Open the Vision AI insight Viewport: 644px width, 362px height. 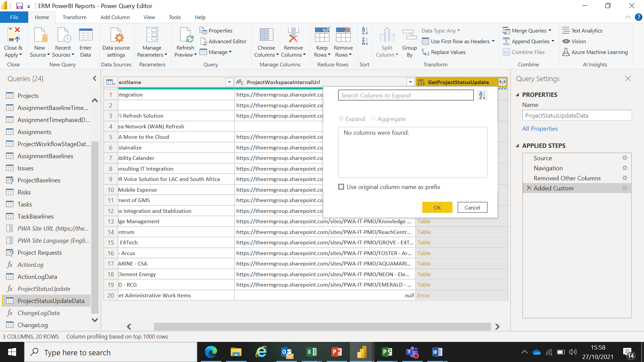[x=574, y=41]
